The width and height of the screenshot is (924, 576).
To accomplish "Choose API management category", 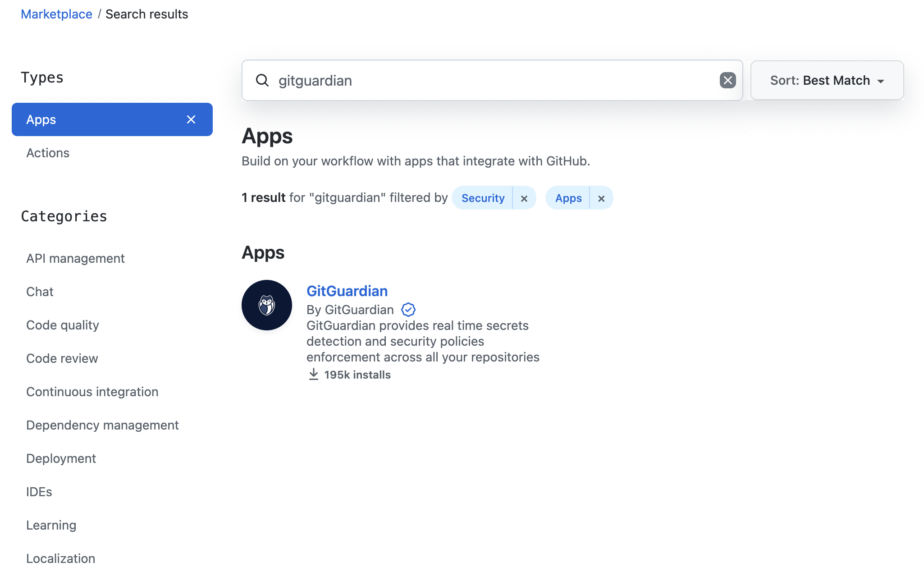I will point(75,258).
